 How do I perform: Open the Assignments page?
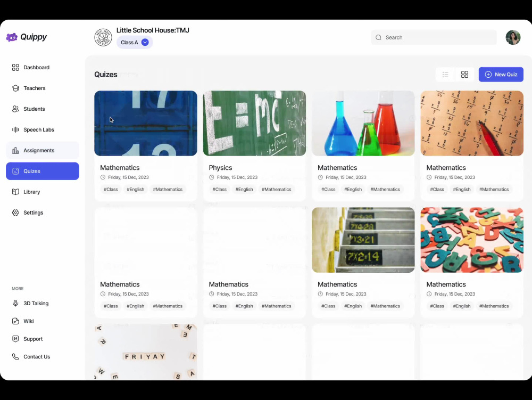pyautogui.click(x=43, y=150)
